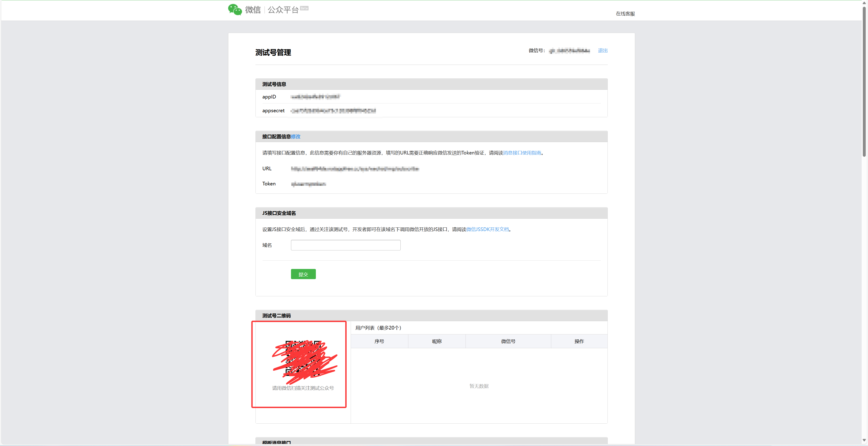Click the 测试号二维码 section header
This screenshot has height=446, width=868.
276,315
